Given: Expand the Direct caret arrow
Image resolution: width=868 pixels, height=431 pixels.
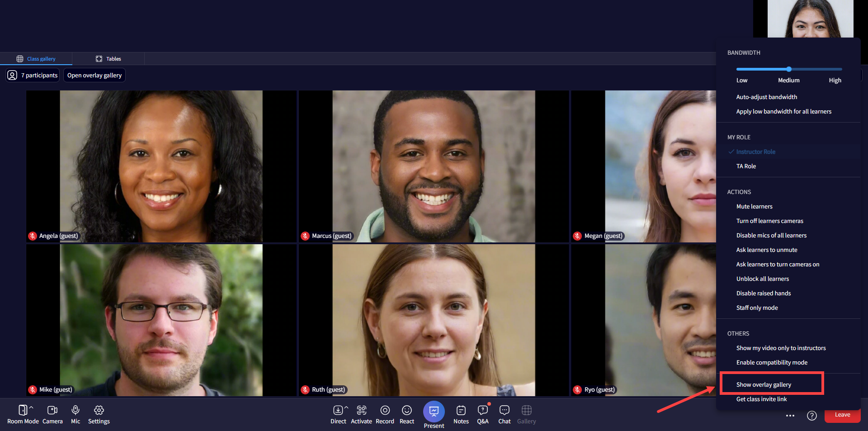Looking at the screenshot, I should click(346, 408).
